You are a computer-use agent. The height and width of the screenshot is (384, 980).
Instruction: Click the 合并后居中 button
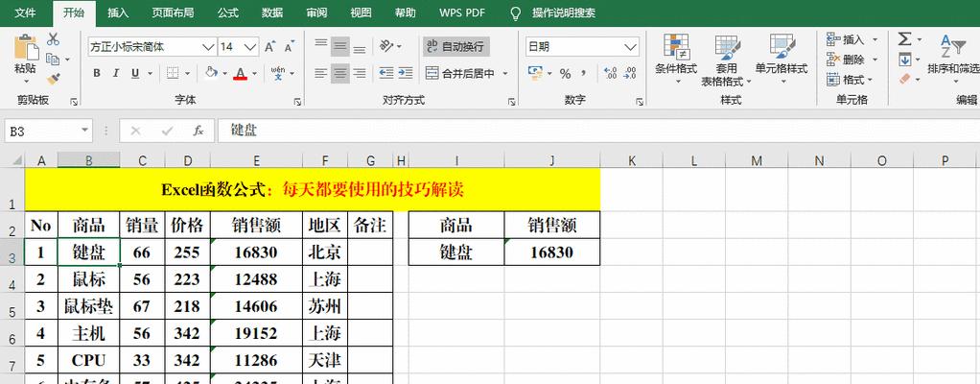[460, 73]
